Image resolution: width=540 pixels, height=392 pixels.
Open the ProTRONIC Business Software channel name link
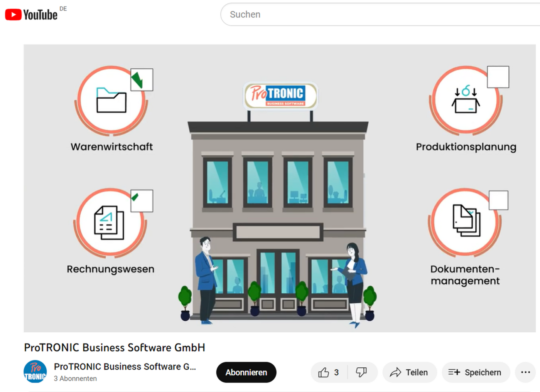(x=125, y=367)
